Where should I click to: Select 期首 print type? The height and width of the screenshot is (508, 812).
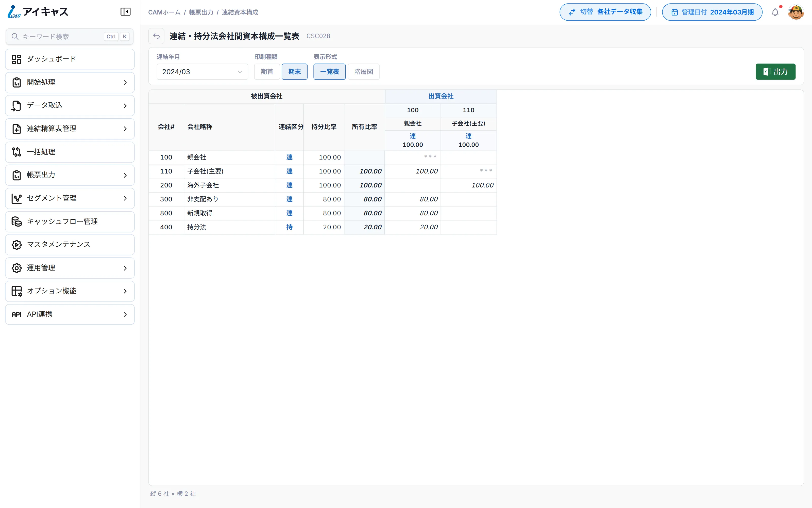tap(267, 72)
